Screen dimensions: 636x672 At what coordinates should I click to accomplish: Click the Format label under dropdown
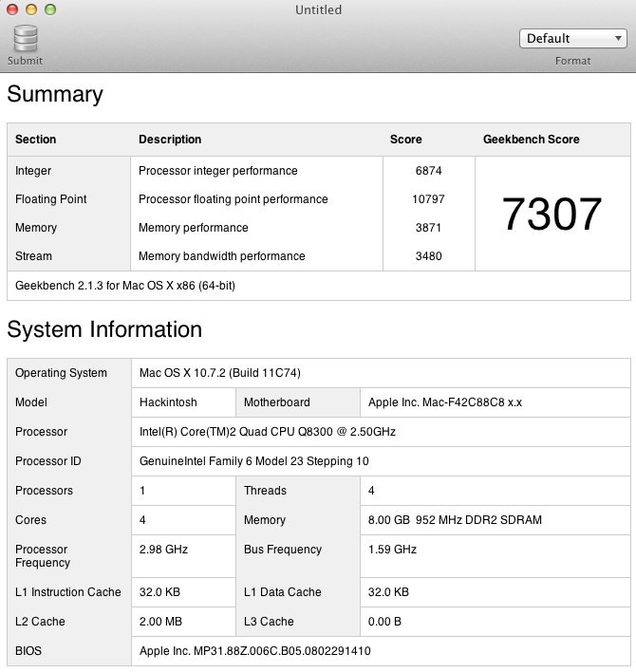pos(573,61)
